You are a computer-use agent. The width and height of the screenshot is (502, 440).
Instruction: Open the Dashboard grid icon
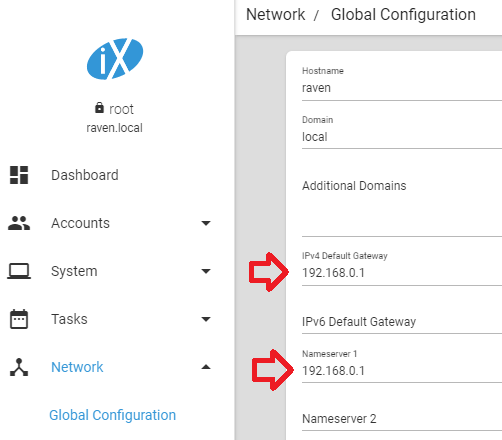coord(19,175)
